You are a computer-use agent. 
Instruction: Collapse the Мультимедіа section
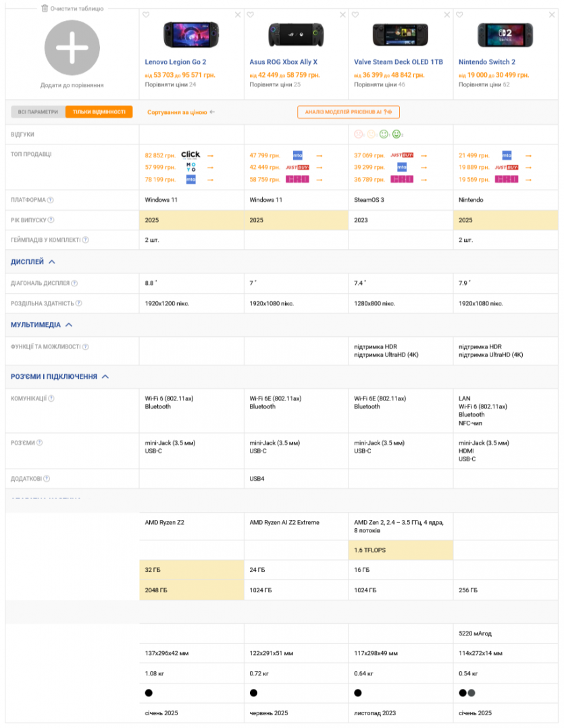(68, 325)
